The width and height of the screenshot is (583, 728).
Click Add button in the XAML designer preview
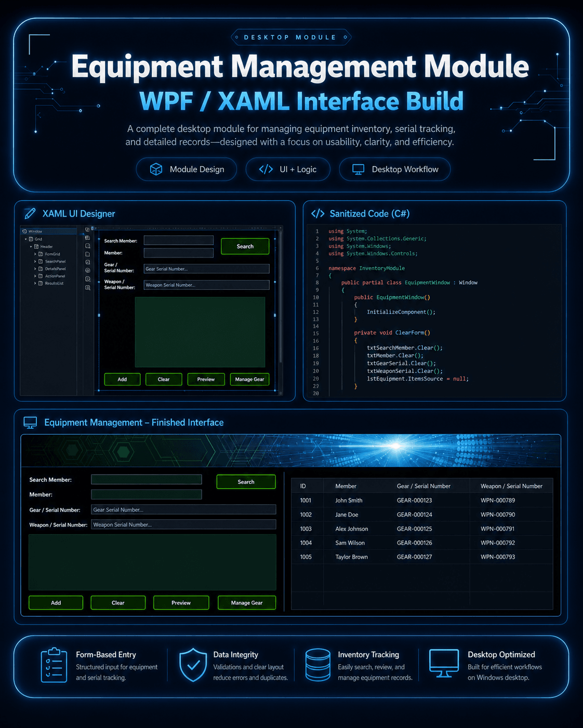[122, 379]
